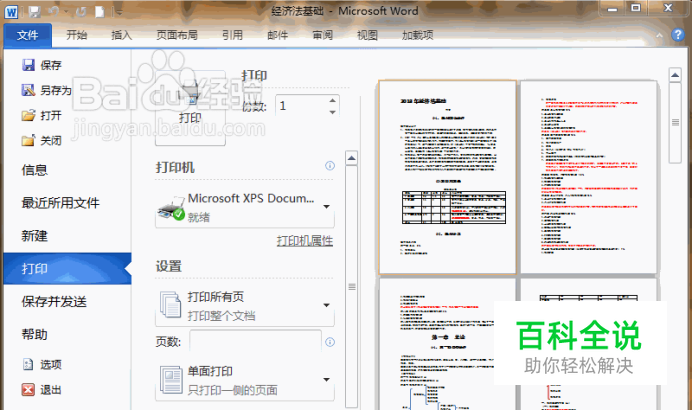This screenshot has height=410, width=692.
Task: Click the Redo icon in Quick Access Toolbar
Action: click(81, 12)
